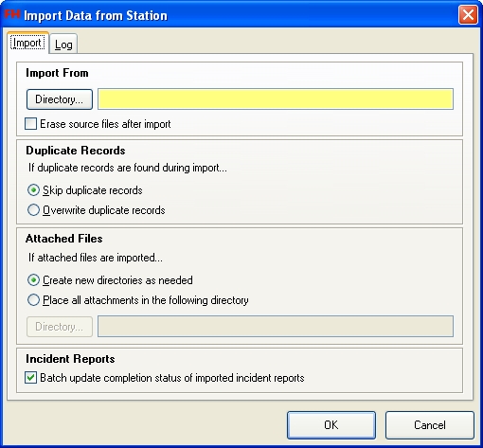Select the Import tab
The width and height of the screenshot is (483, 448).
[x=27, y=43]
